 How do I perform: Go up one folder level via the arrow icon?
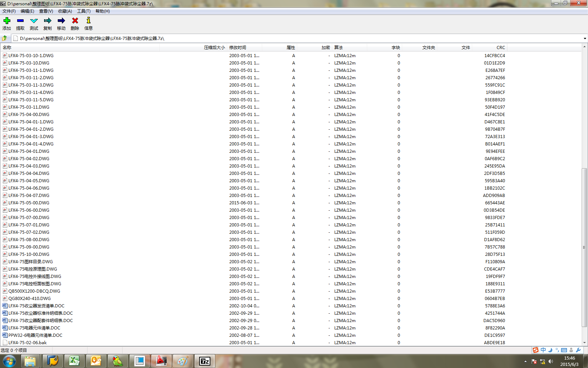pos(5,38)
